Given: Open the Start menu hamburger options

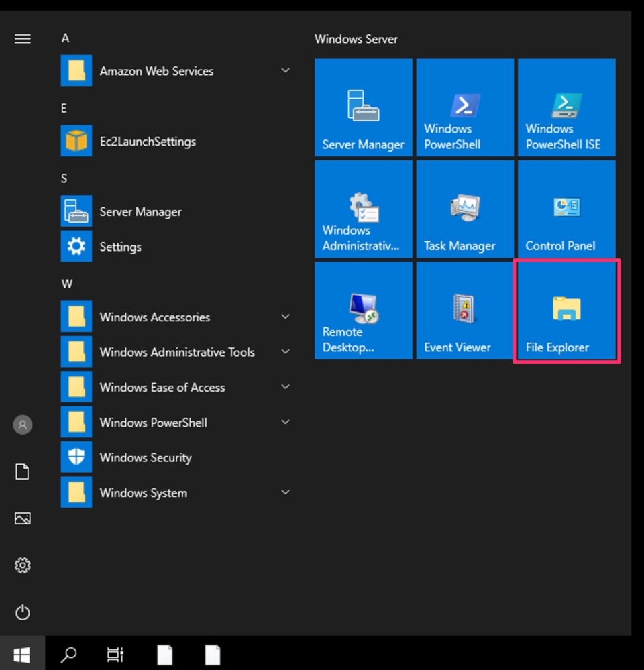Looking at the screenshot, I should coord(22,38).
